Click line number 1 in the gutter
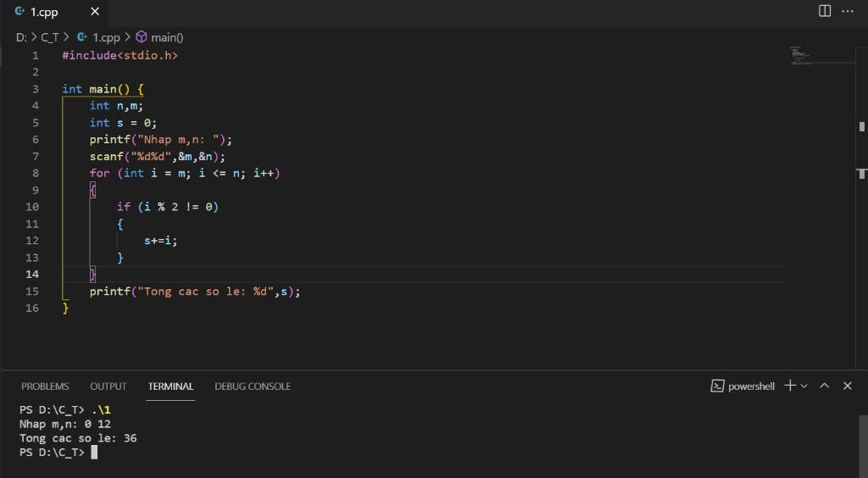The image size is (868, 478). 36,55
